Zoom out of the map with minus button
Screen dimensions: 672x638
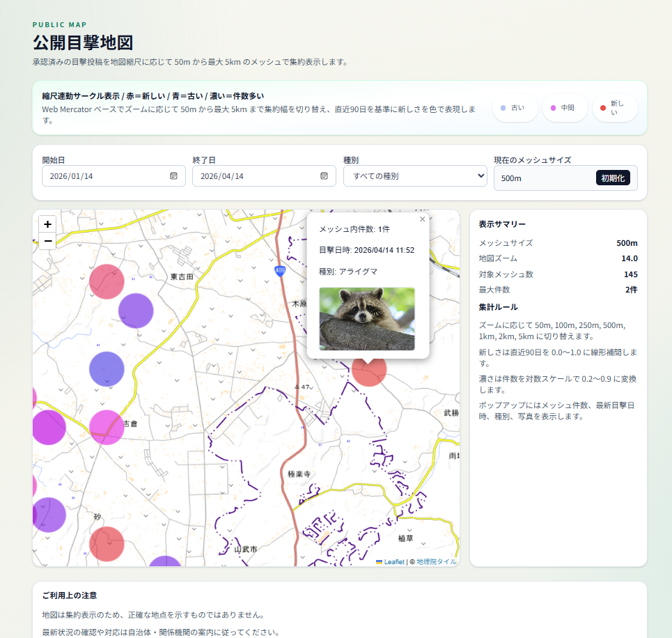coord(47,241)
